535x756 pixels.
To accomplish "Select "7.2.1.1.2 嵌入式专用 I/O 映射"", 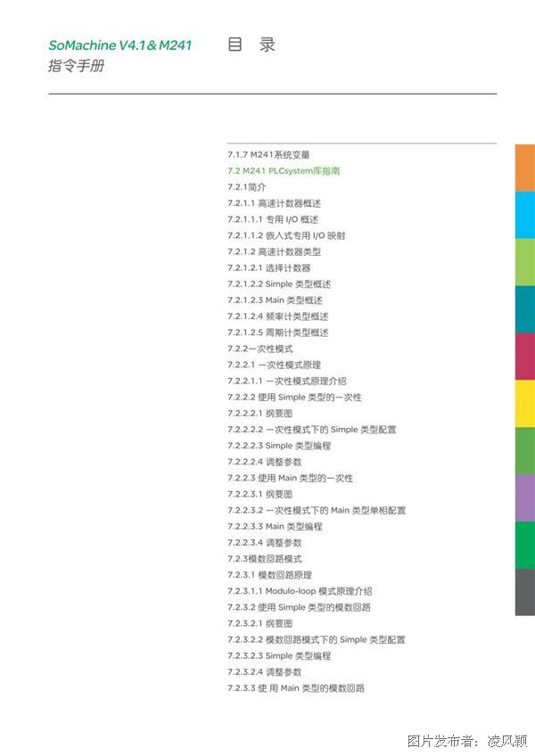I will [286, 235].
